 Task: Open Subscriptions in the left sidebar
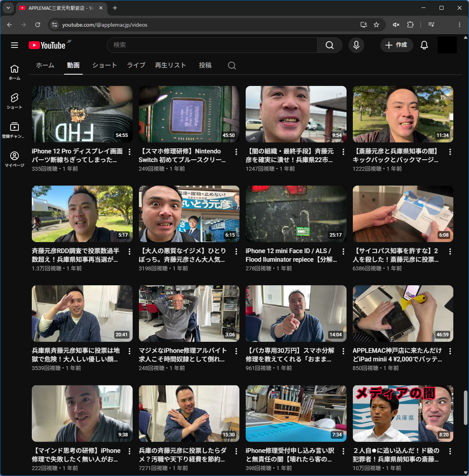15,130
